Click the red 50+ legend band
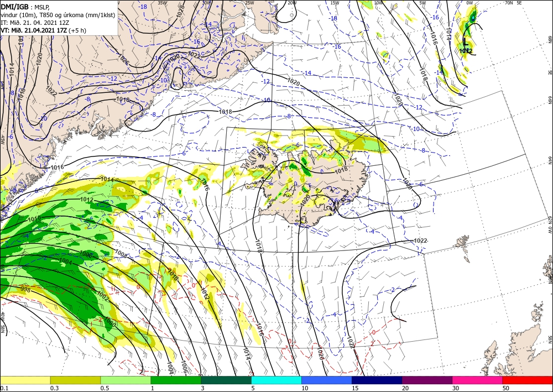 (x=528, y=380)
